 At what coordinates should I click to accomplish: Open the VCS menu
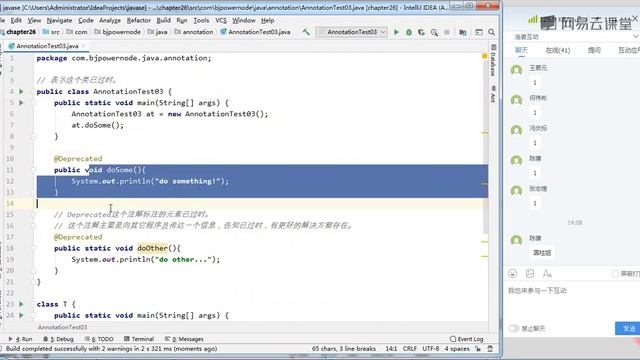point(221,20)
